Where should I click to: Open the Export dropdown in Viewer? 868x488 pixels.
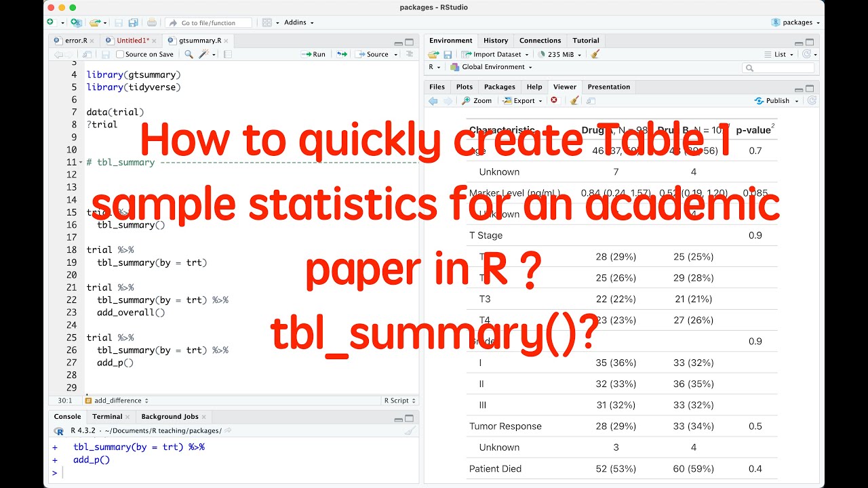click(523, 100)
